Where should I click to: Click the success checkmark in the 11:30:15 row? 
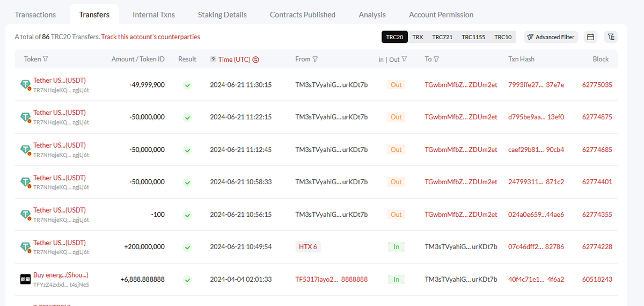[x=187, y=85]
